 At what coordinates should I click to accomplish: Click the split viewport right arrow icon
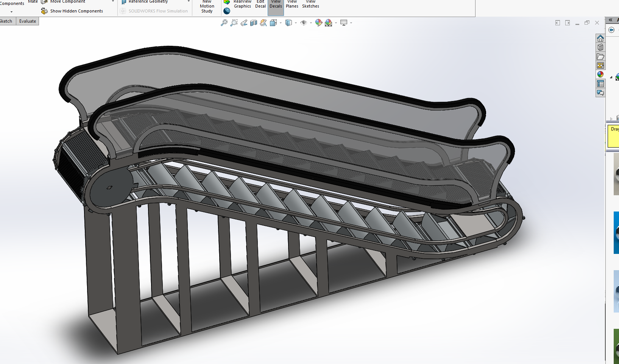pyautogui.click(x=568, y=23)
